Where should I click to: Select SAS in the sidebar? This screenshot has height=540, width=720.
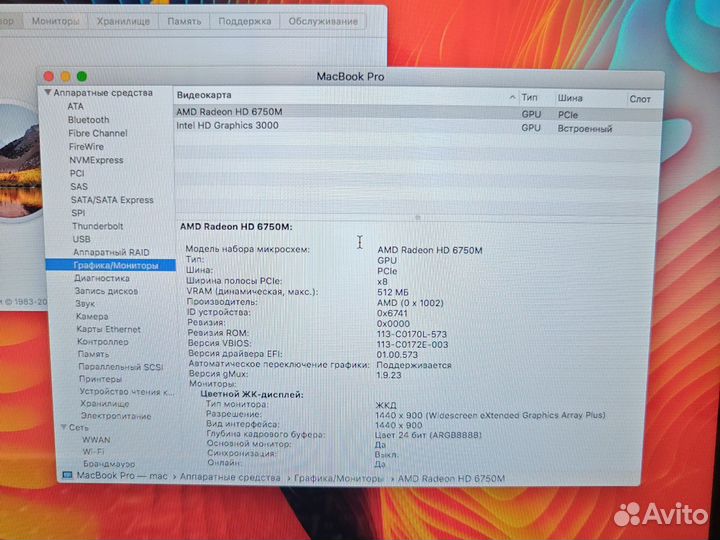click(79, 186)
